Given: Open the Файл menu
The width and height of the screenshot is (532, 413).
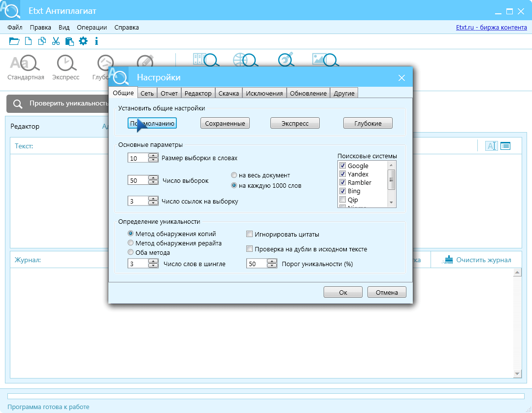Looking at the screenshot, I should [x=15, y=28].
